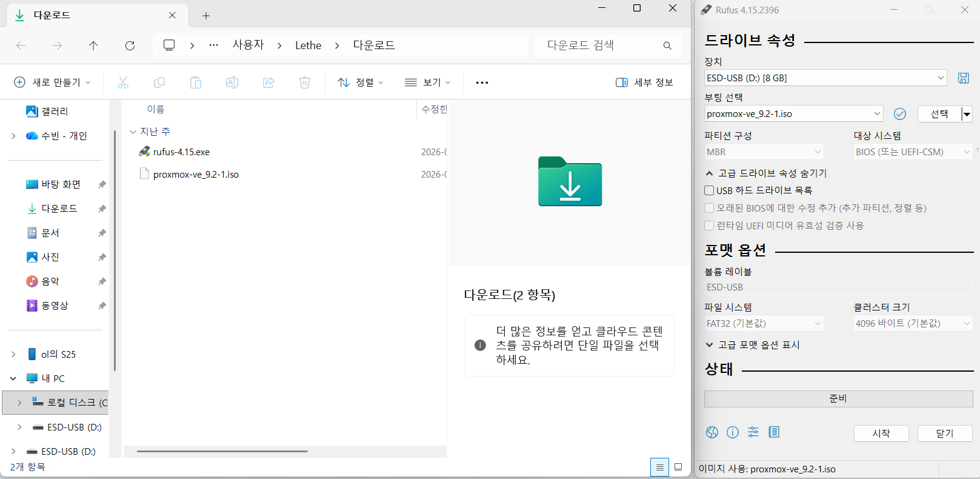Screen dimensions: 980x479
Task: Click the hidden-folders (…) breadcrumb in address bar
Action: (x=214, y=45)
